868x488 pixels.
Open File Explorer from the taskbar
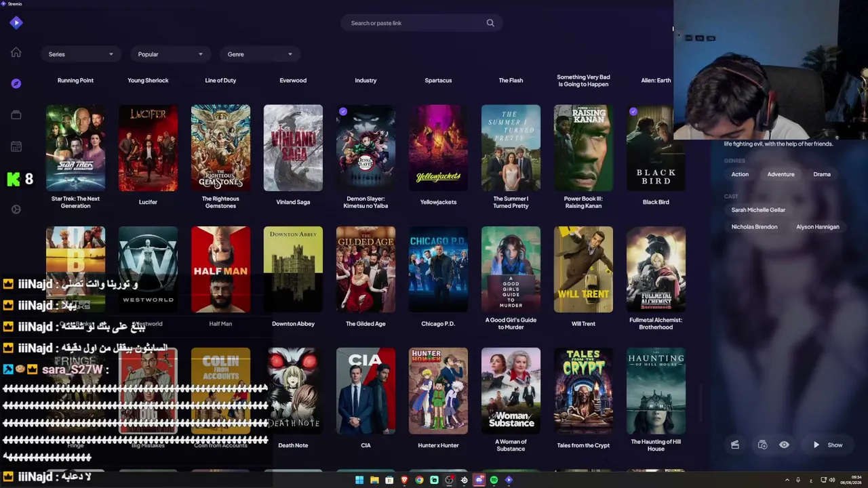[x=374, y=480]
